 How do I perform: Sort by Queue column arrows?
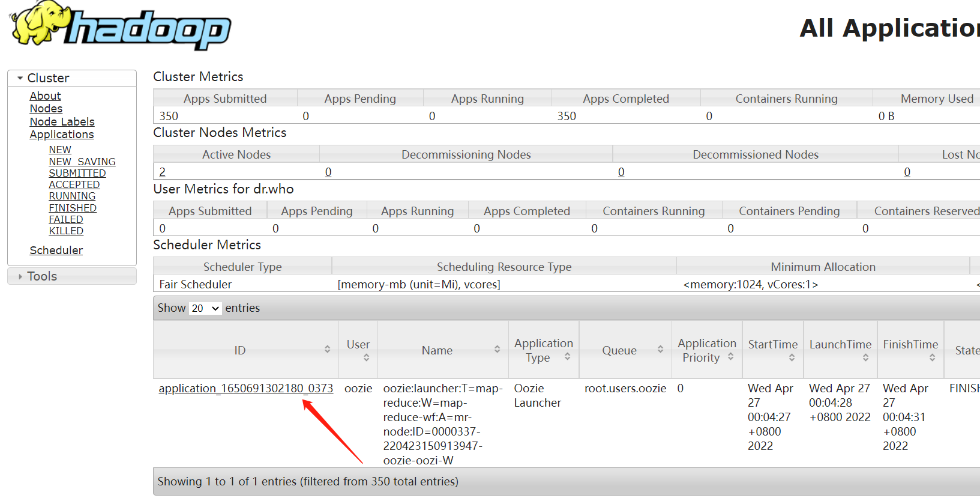(660, 349)
